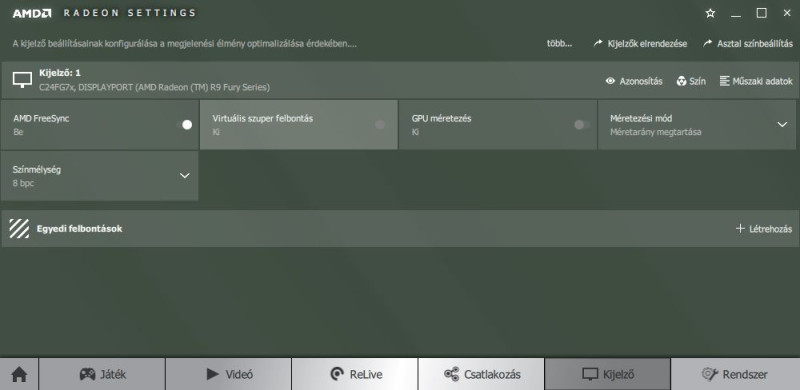Click Létrehozás to create custom resolution
Image resolution: width=800 pixels, height=390 pixels.
click(x=770, y=229)
